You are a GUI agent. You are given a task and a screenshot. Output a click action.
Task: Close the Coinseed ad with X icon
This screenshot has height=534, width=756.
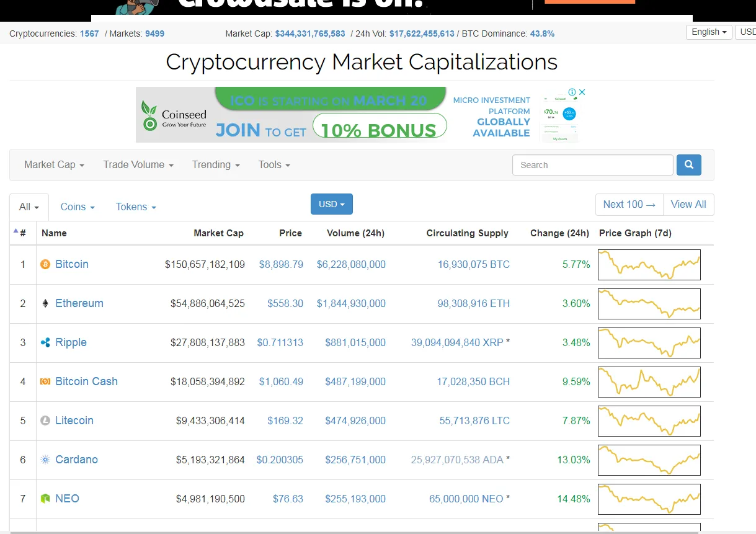[x=582, y=92]
